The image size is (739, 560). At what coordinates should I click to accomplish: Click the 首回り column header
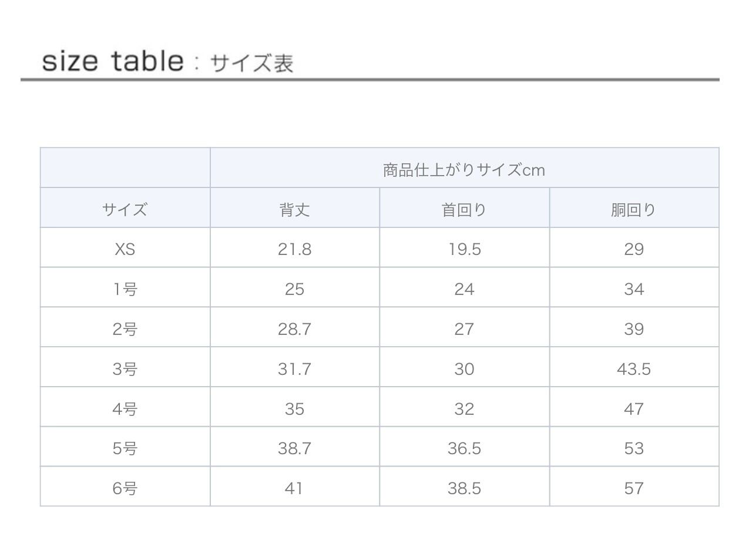pyautogui.click(x=464, y=209)
